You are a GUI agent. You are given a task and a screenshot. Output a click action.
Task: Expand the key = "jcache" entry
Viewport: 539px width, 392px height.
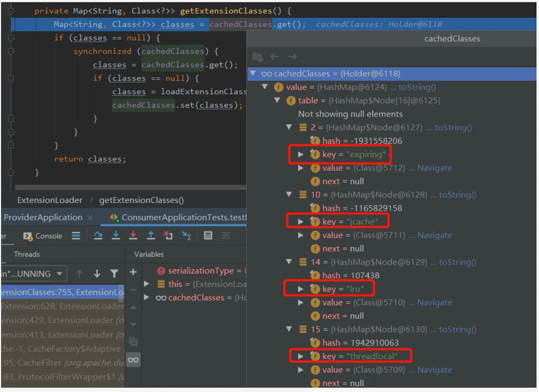point(301,222)
